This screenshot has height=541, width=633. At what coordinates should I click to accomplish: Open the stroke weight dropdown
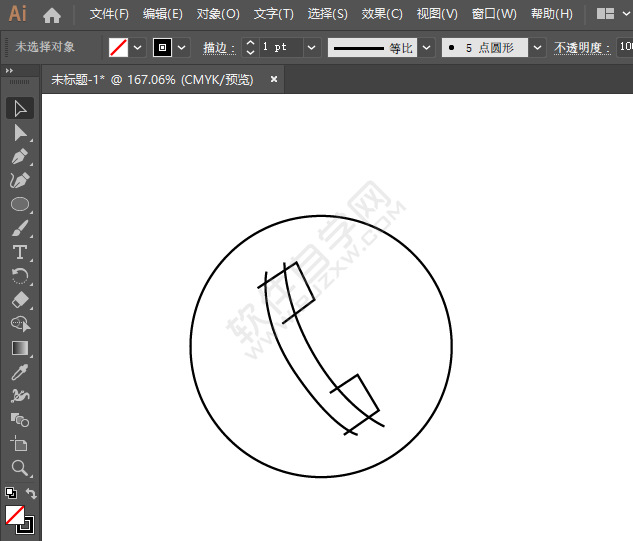tap(311, 47)
